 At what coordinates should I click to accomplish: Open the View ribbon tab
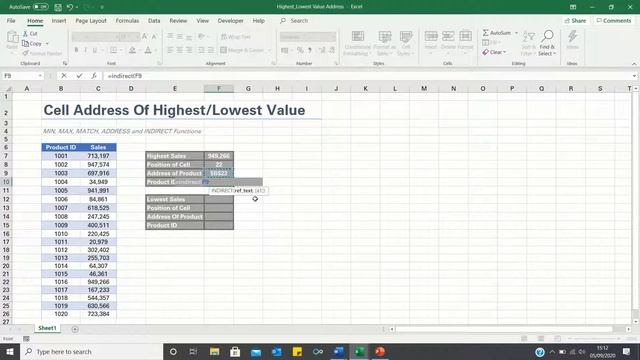pos(202,20)
